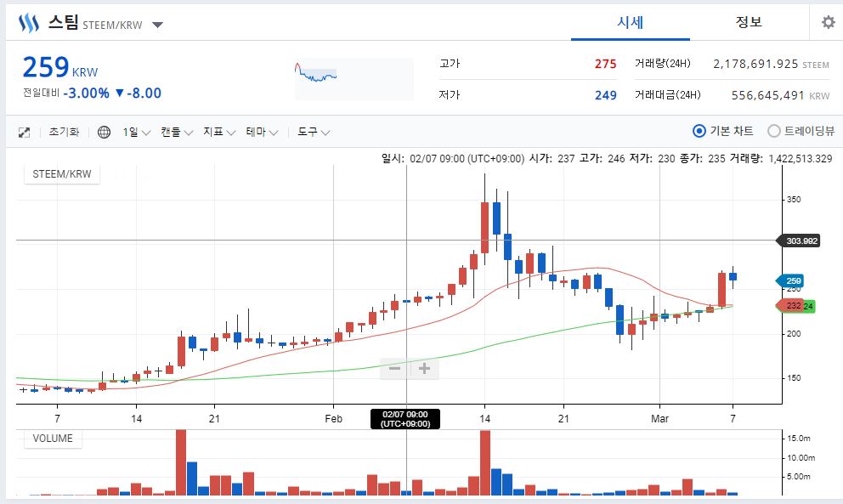Click the 15.0m volume axis label
This screenshot has width=843, height=504.
pyautogui.click(x=798, y=439)
